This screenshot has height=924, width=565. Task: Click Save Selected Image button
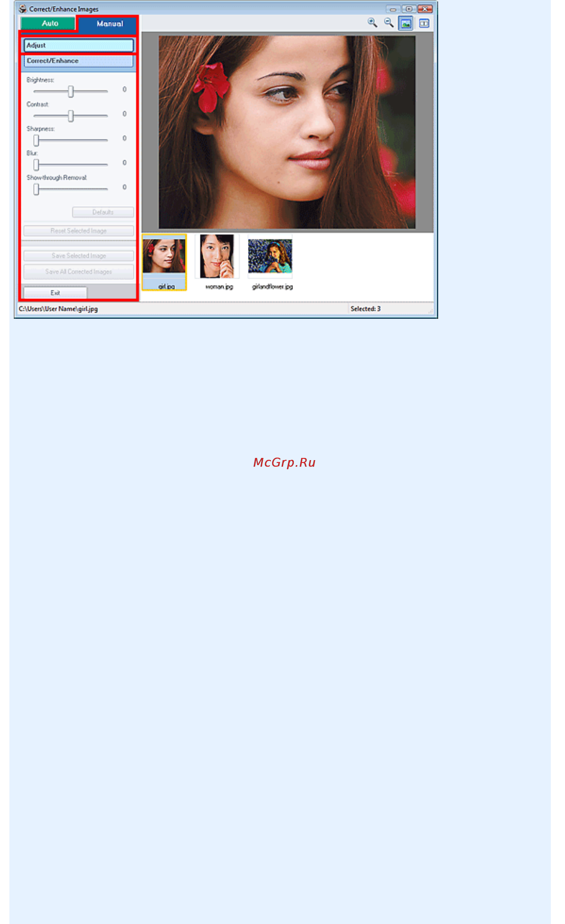(x=79, y=256)
